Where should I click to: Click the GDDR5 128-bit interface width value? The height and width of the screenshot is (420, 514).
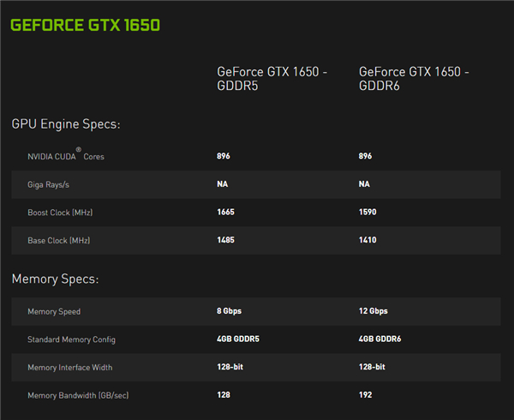click(230, 367)
